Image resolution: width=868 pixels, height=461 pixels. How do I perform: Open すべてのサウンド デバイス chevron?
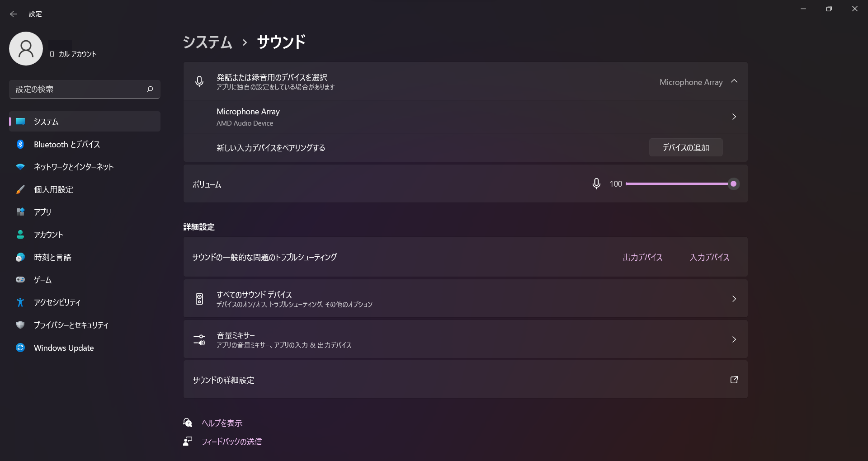(x=734, y=299)
